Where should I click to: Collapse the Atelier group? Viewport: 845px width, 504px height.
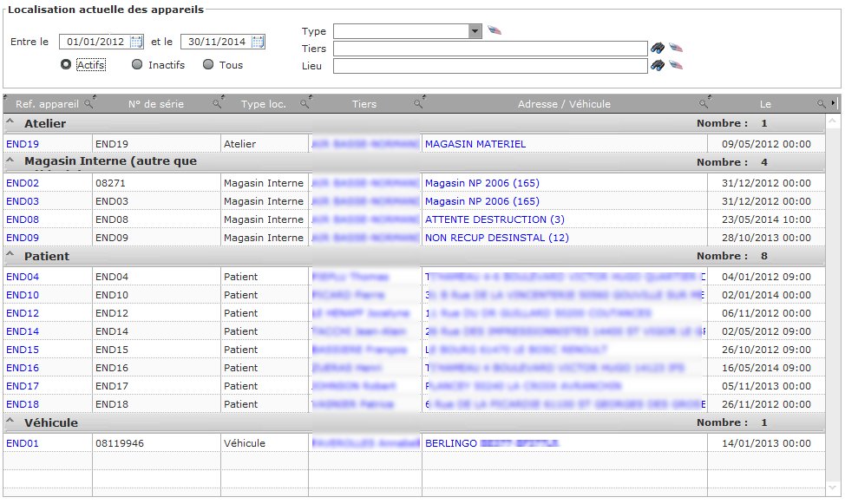[10, 121]
